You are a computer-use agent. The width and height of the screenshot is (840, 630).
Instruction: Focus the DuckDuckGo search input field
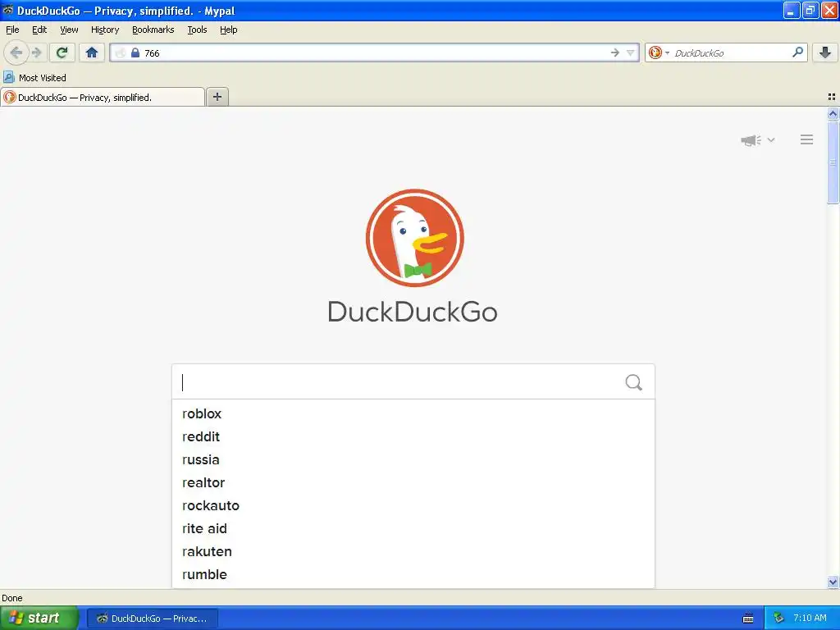point(399,382)
